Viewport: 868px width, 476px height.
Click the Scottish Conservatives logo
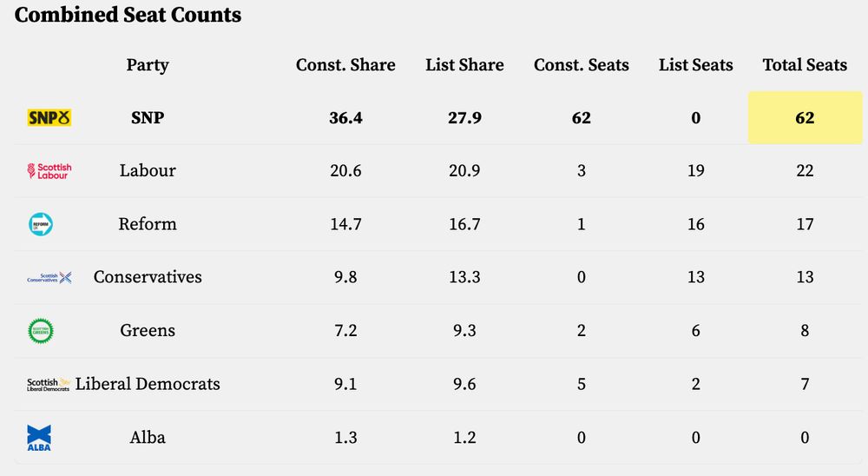49,278
